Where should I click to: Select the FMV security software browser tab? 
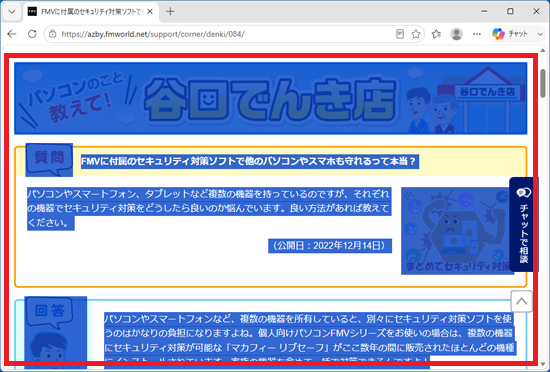[x=91, y=12]
